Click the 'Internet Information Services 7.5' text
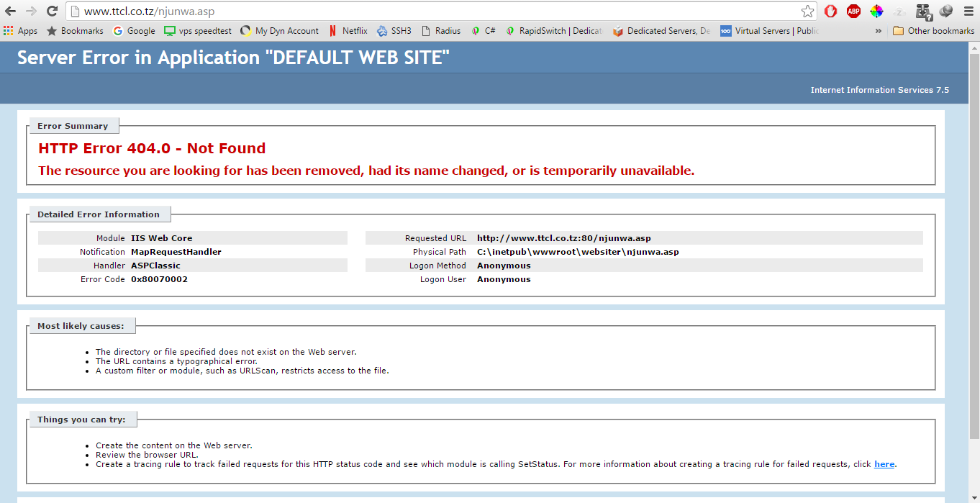The width and height of the screenshot is (980, 503). click(879, 90)
